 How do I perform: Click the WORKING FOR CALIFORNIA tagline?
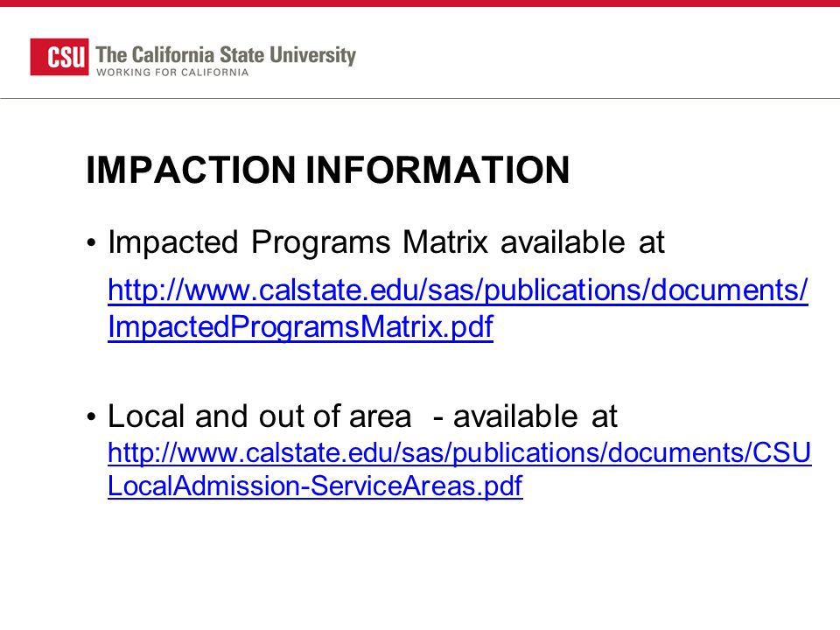pyautogui.click(x=172, y=73)
